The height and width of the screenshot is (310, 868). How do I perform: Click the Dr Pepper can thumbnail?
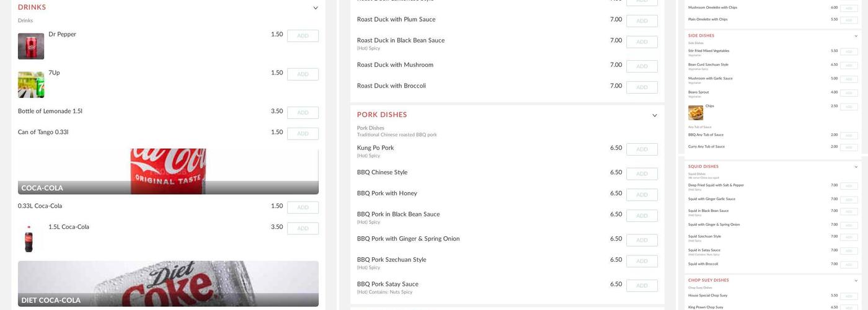tap(31, 46)
